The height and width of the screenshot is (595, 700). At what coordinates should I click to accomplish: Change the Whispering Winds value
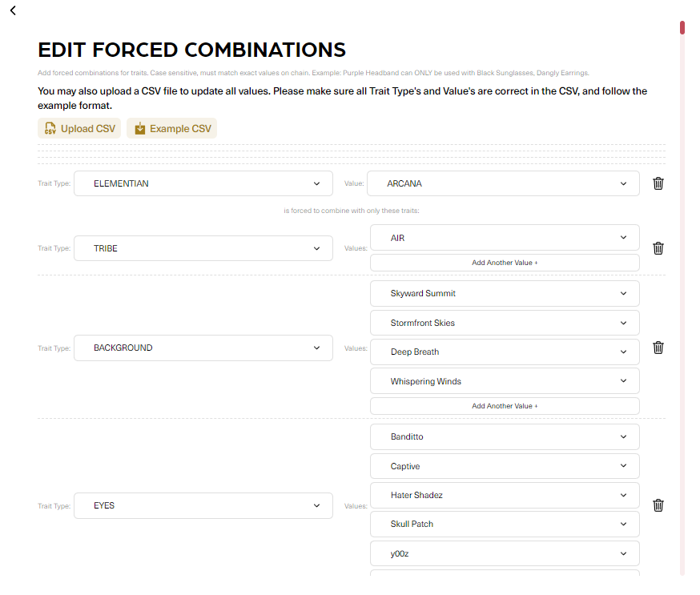click(x=505, y=381)
